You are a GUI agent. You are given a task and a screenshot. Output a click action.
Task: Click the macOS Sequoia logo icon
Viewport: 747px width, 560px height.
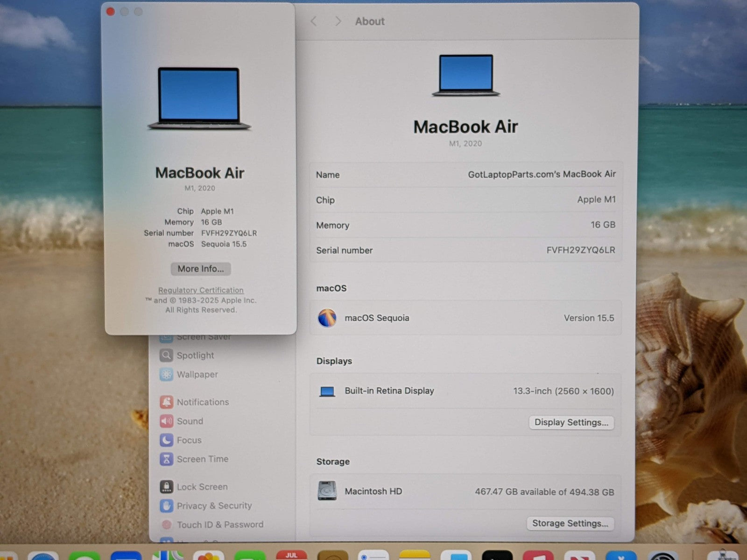(327, 318)
